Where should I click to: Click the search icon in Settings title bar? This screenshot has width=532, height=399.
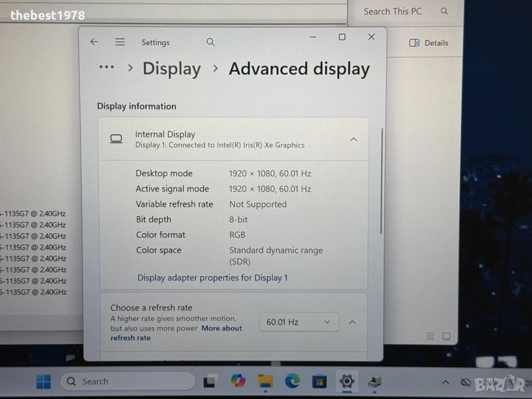(x=210, y=42)
